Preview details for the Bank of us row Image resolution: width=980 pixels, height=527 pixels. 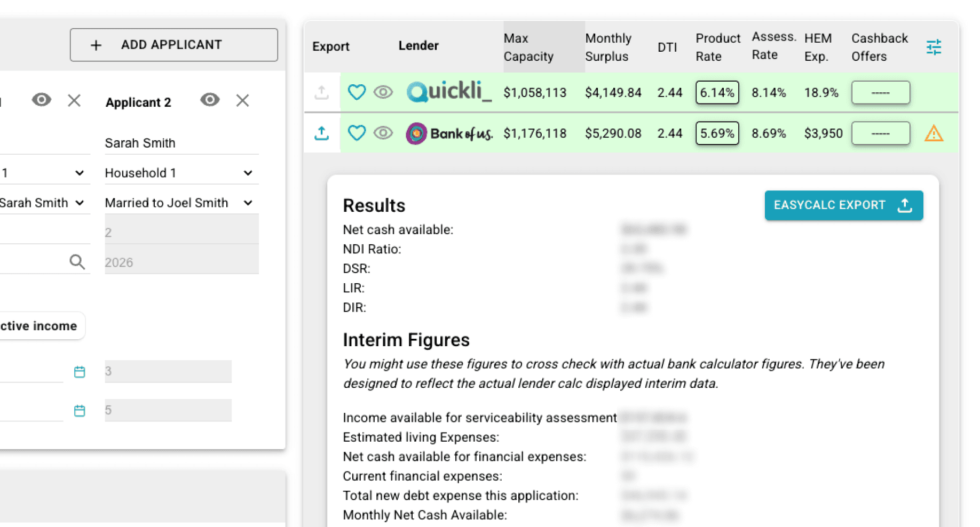(383, 133)
